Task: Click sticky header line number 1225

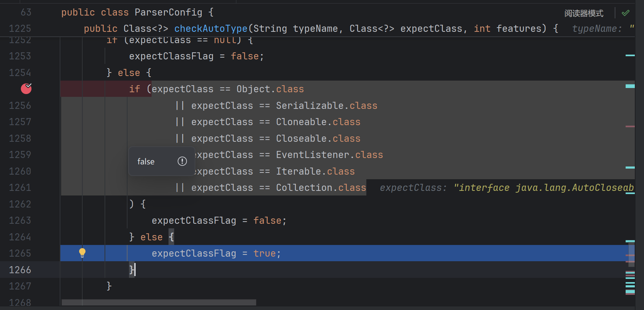Action: pyautogui.click(x=20, y=29)
